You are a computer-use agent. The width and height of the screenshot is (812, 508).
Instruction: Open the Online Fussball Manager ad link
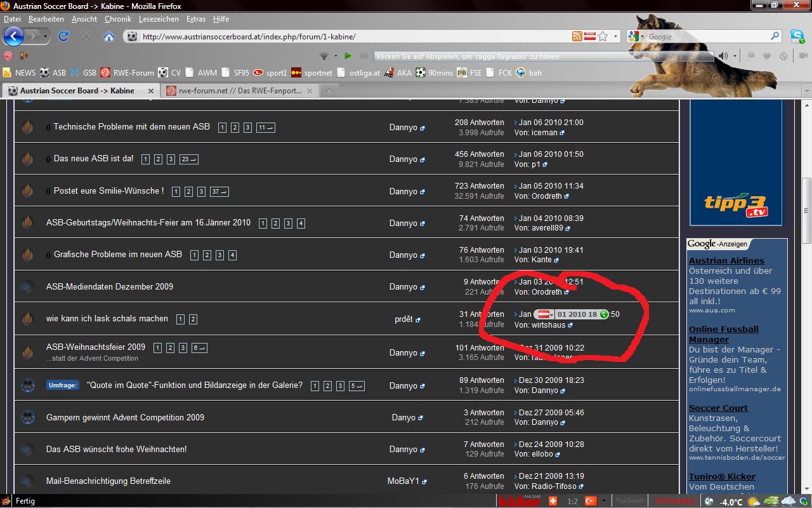pyautogui.click(x=724, y=334)
